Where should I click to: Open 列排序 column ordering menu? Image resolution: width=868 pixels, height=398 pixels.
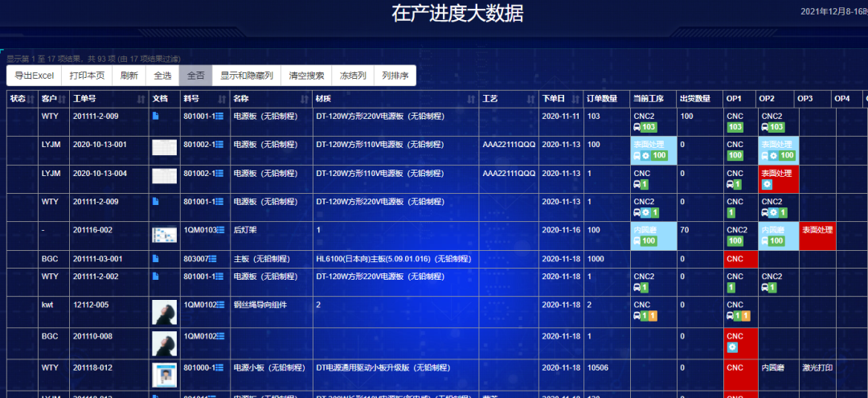(395, 76)
